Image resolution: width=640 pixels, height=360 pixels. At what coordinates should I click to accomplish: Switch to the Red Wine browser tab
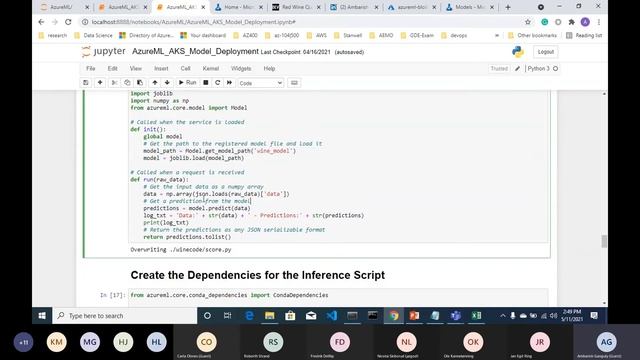(x=296, y=7)
